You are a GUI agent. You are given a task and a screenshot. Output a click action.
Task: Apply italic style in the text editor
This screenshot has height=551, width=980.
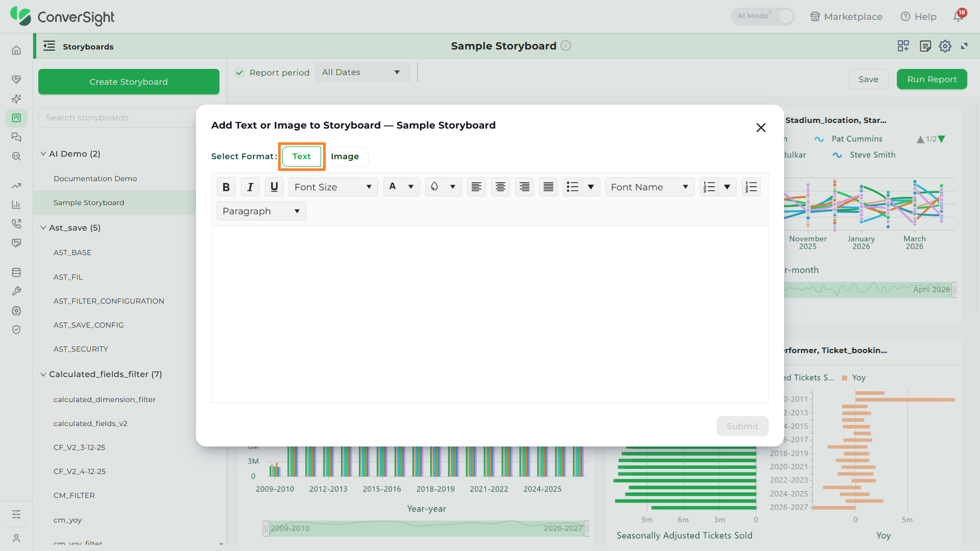(x=250, y=187)
